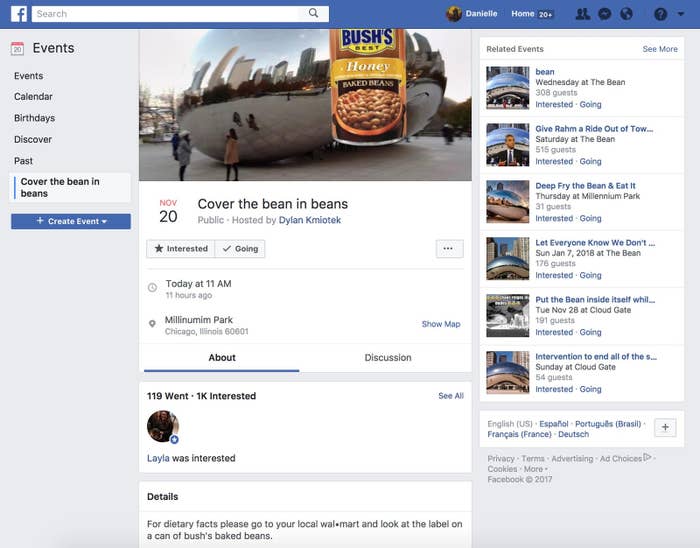Click Interested under Put the Bean inside
The width and height of the screenshot is (700, 548).
click(554, 332)
